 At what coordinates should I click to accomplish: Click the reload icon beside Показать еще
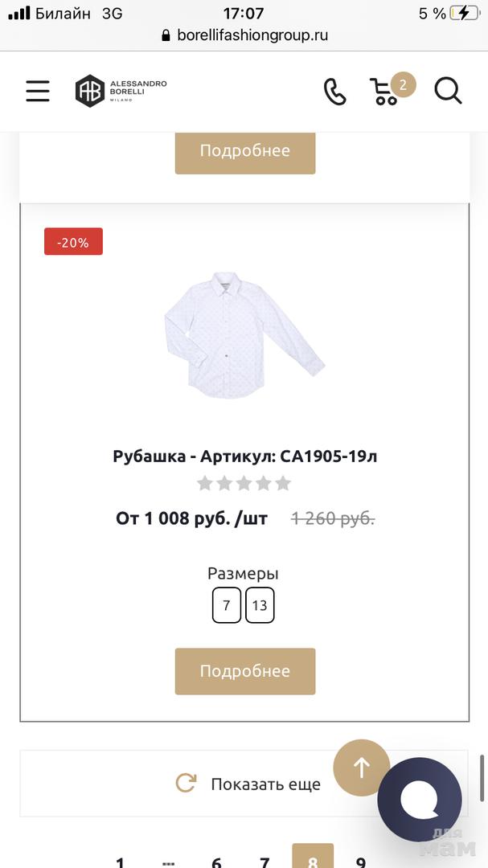pos(186,784)
